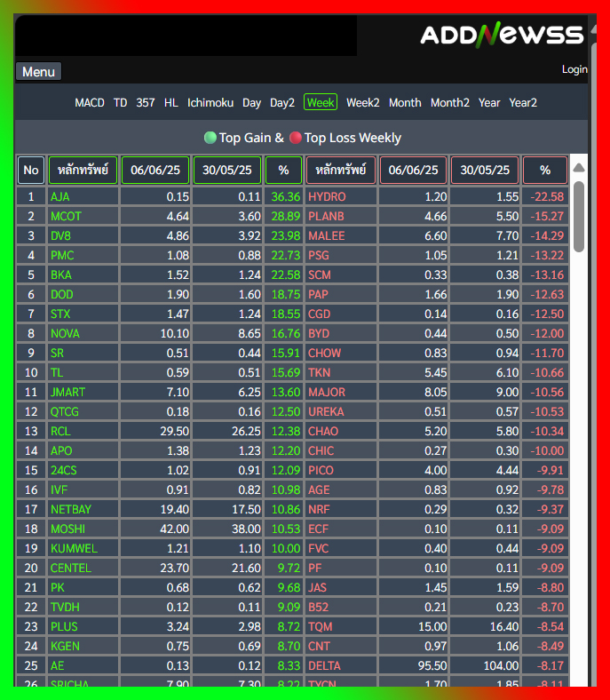This screenshot has width=610, height=700.
Task: Open the UREKA stock symbol
Action: tap(326, 411)
